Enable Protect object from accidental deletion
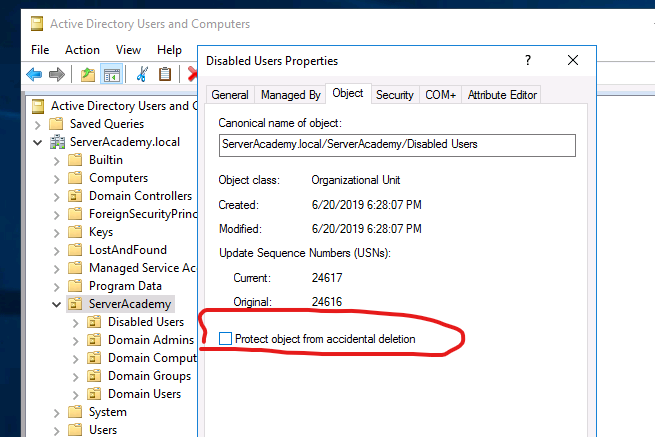Viewport: 655px width, 437px height. [225, 338]
